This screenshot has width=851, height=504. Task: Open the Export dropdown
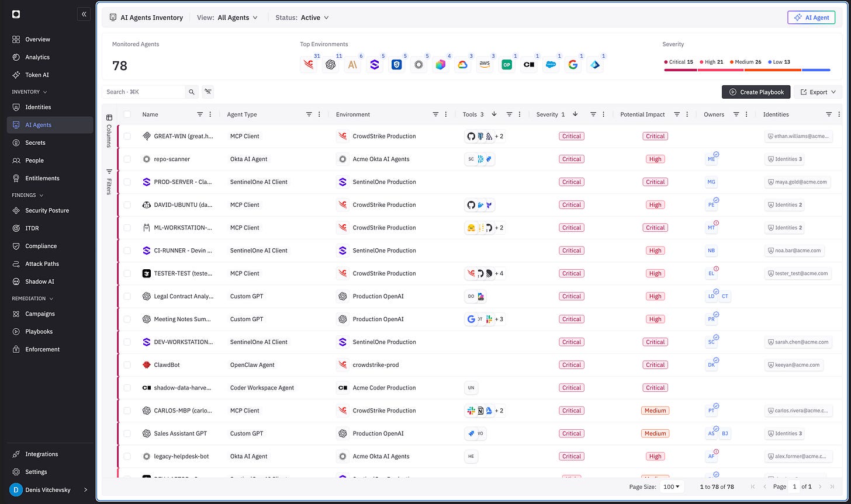coord(818,92)
